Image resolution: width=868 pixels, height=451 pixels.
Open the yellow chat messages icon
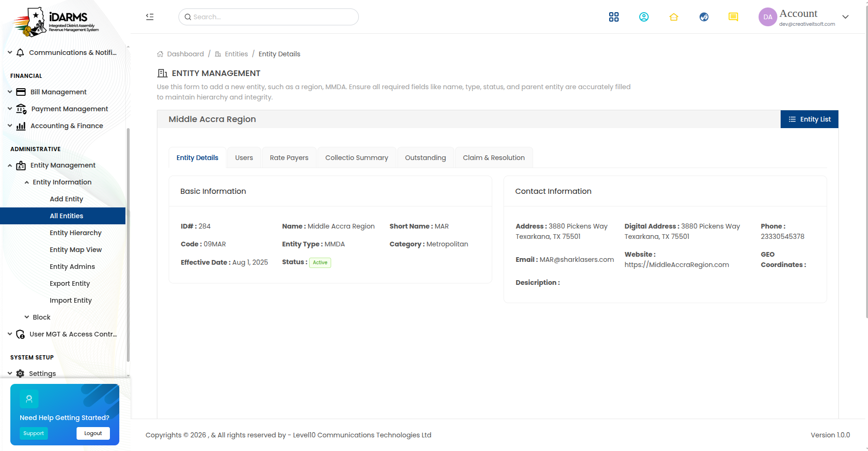coord(733,17)
